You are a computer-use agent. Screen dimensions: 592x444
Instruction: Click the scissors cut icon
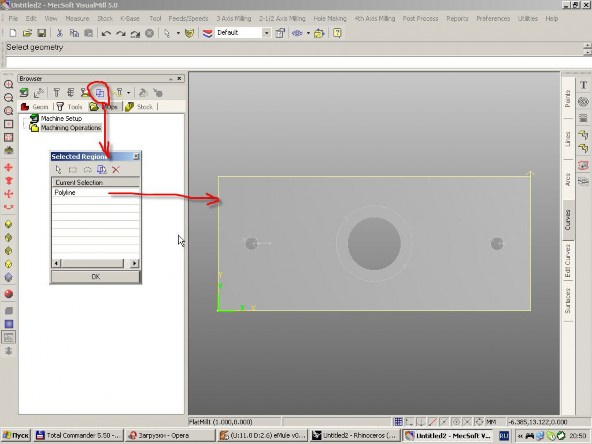click(59, 33)
